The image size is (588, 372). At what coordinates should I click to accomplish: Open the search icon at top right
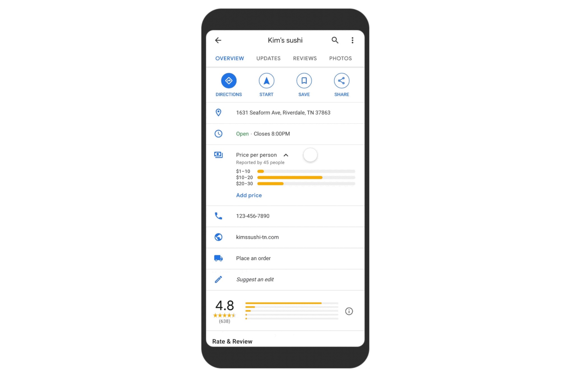tap(335, 40)
